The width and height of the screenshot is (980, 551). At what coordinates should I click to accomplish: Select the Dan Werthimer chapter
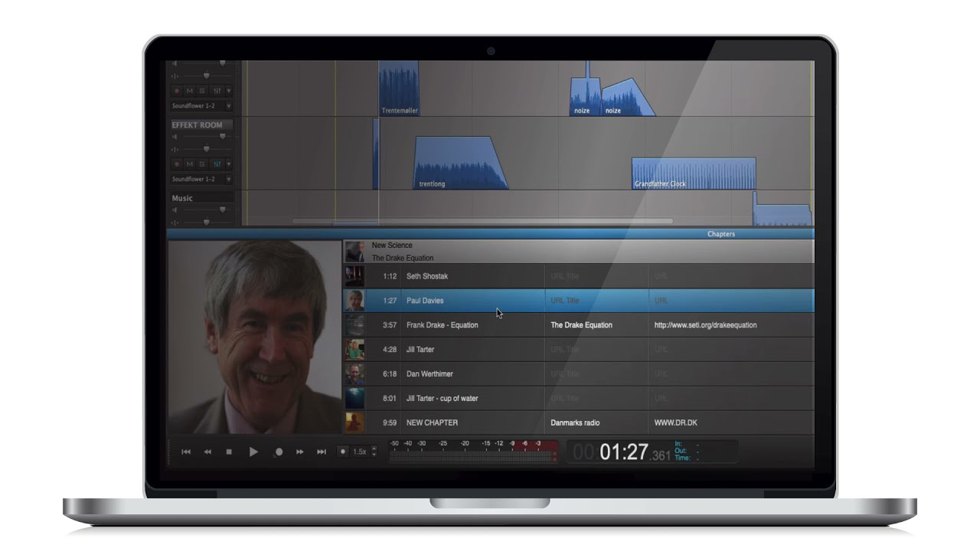pos(430,374)
